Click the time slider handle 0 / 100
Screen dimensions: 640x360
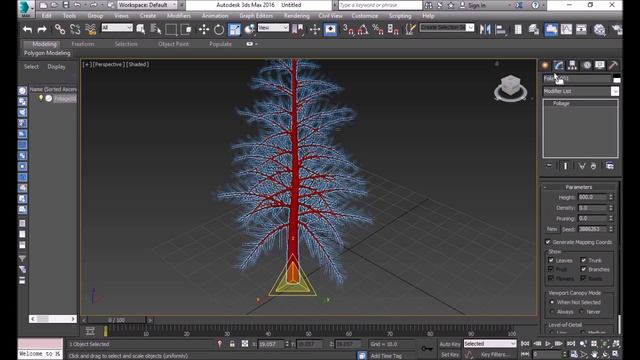117,320
